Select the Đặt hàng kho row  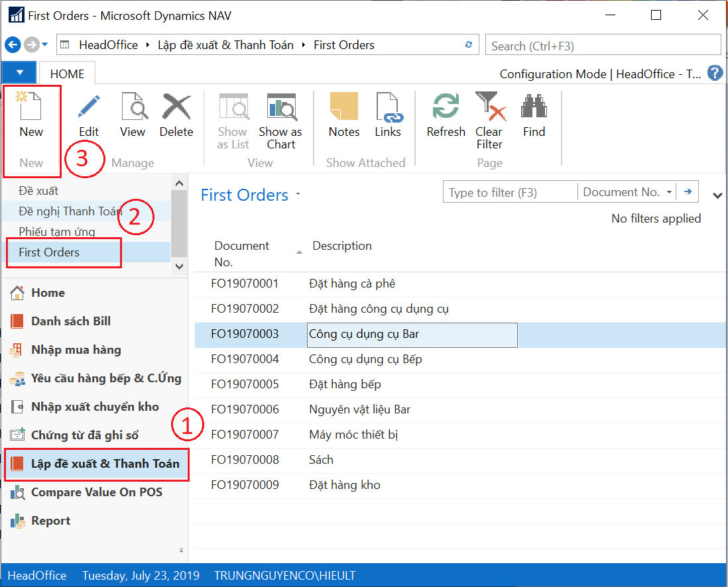[x=459, y=485]
